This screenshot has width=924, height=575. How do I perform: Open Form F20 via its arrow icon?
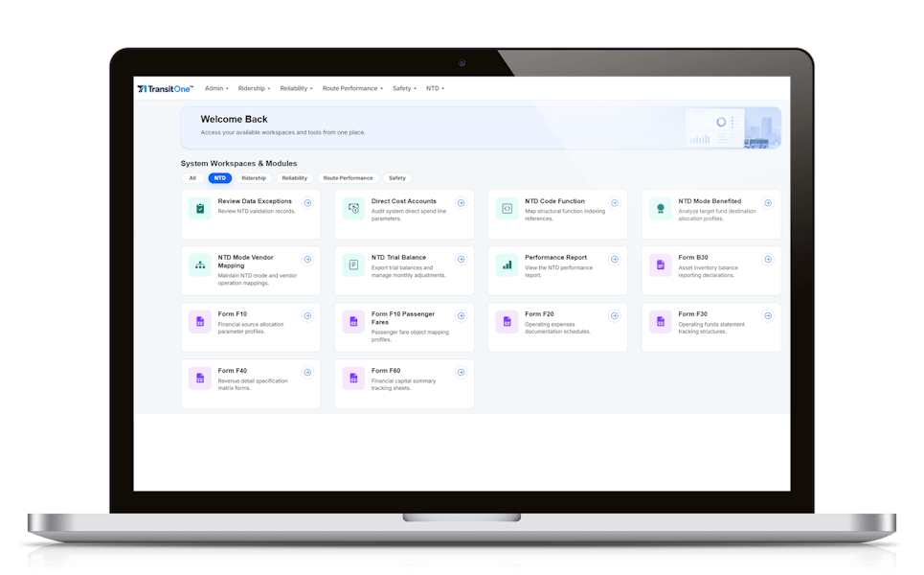tap(615, 315)
